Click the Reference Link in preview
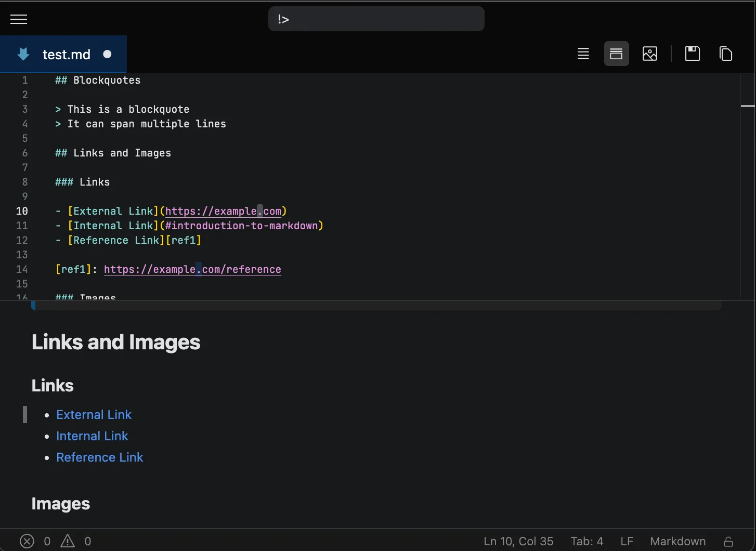The height and width of the screenshot is (551, 756). (99, 457)
